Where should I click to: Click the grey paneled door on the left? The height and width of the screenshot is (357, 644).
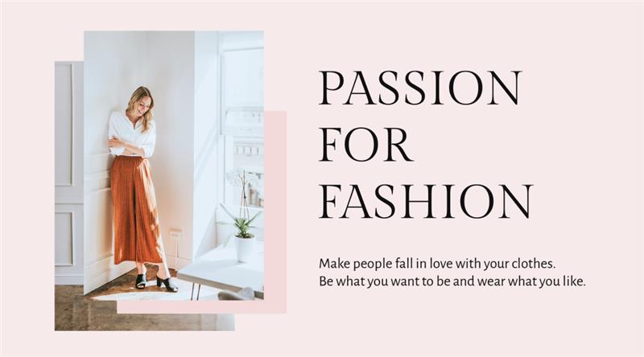point(69,172)
